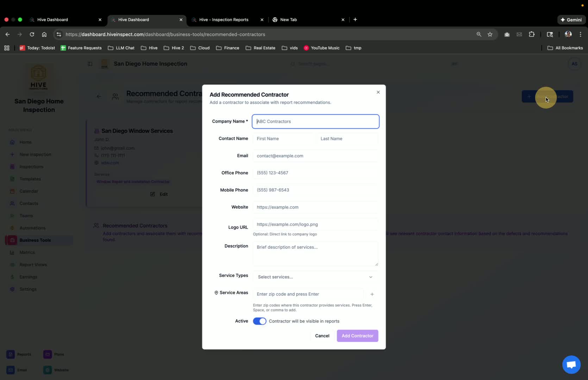Open the browser three-dot menu
588x380 pixels.
[x=581, y=34]
